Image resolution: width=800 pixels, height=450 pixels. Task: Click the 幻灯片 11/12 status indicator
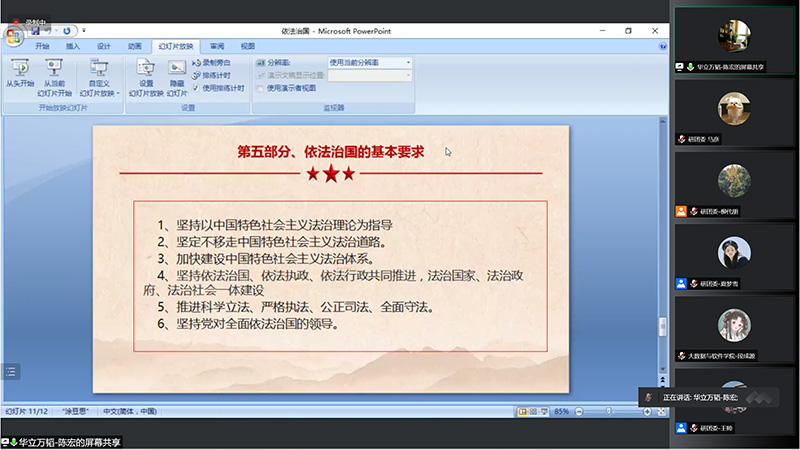point(27,411)
